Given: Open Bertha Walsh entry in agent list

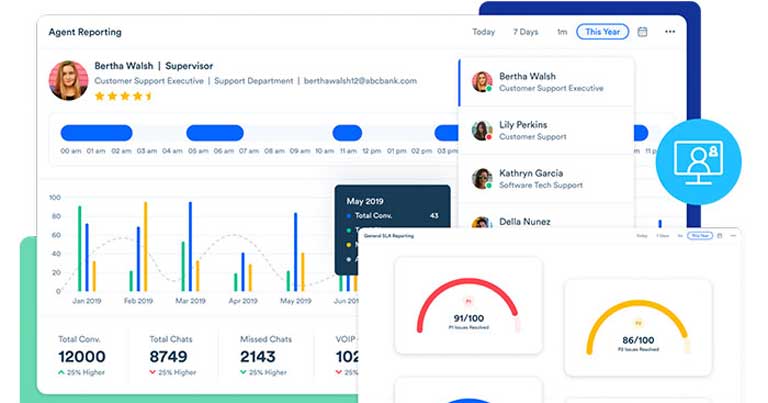Looking at the screenshot, I should [x=547, y=82].
